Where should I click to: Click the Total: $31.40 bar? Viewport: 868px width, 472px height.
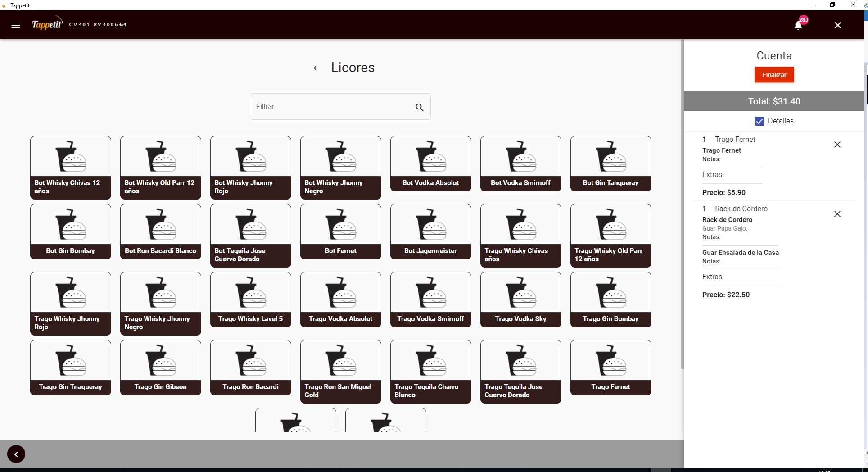(774, 101)
